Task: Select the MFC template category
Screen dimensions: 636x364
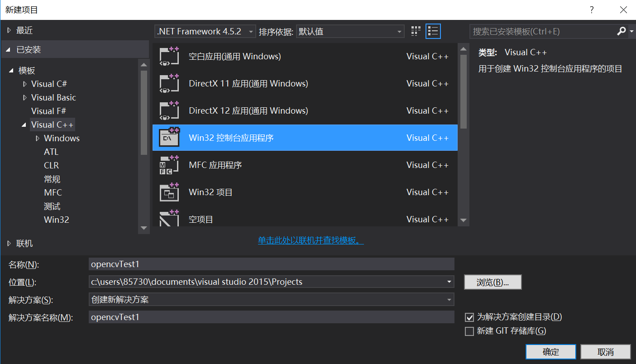Action: [x=53, y=192]
